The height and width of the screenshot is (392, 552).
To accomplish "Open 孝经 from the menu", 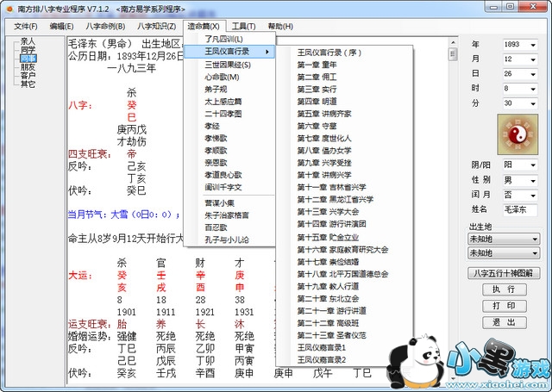I will coord(229,126).
